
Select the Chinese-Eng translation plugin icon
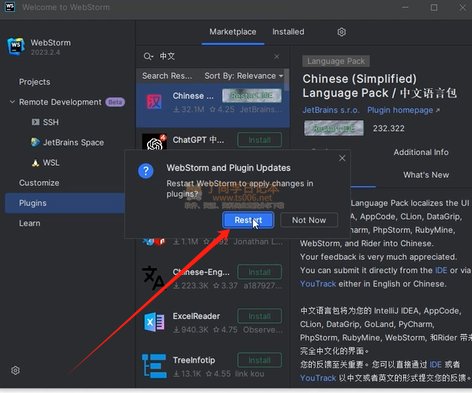pyautogui.click(x=153, y=278)
